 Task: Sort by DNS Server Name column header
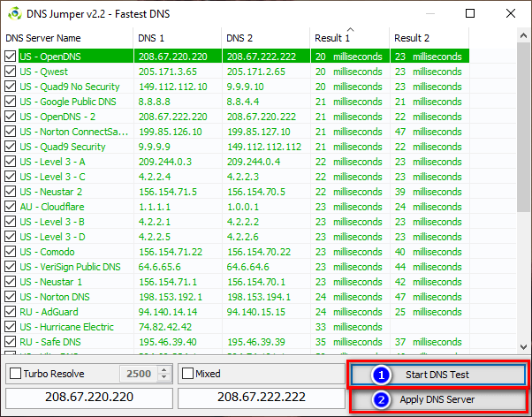[x=67, y=38]
